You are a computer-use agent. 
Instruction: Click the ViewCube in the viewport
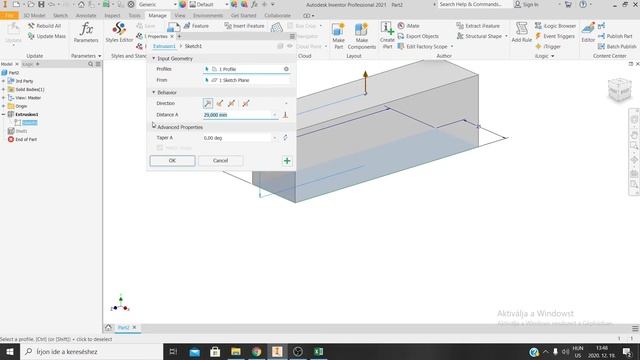pyautogui.click(x=619, y=90)
